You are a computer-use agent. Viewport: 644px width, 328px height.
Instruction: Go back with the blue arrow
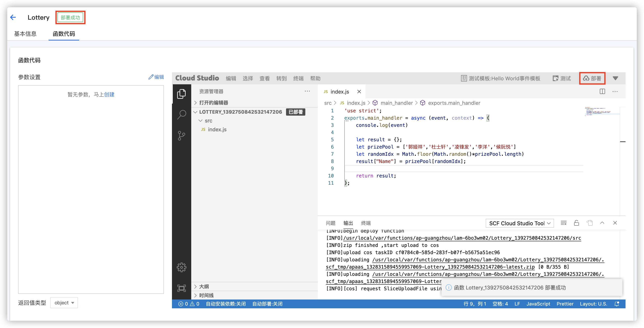point(13,17)
